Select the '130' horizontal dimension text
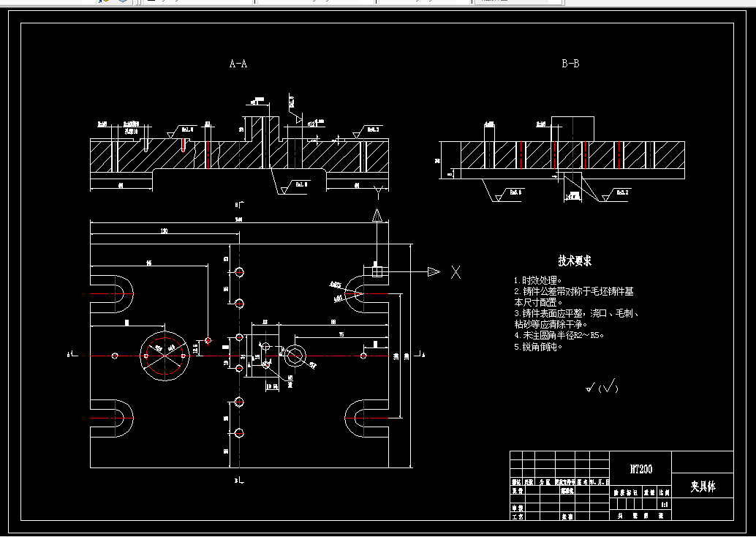The image size is (756, 537). tap(164, 231)
